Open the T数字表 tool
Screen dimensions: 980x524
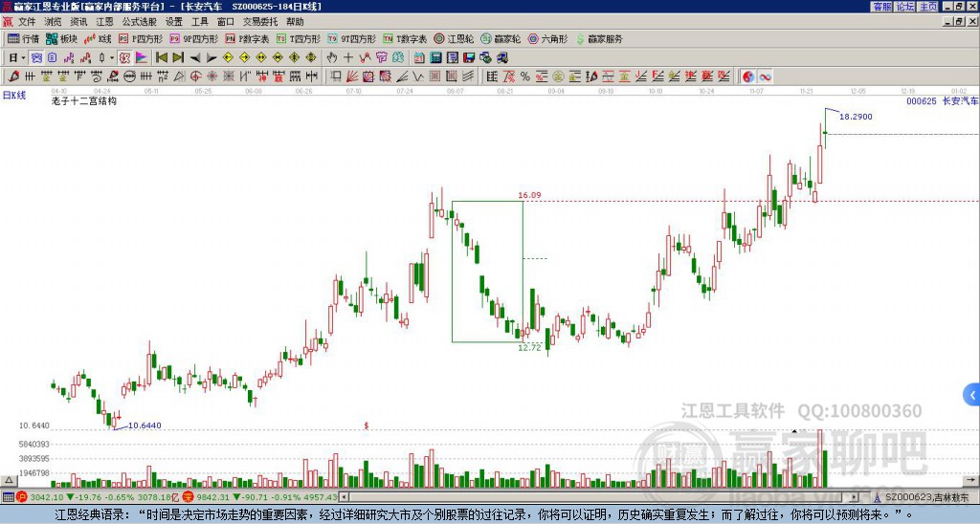405,38
